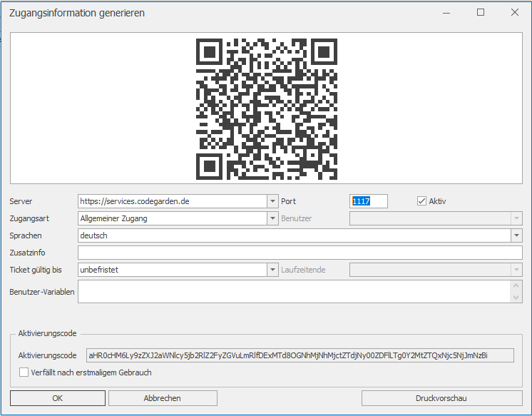Open the Druckvorschau print preview
Viewport: 532px width, 416px height.
(441, 398)
